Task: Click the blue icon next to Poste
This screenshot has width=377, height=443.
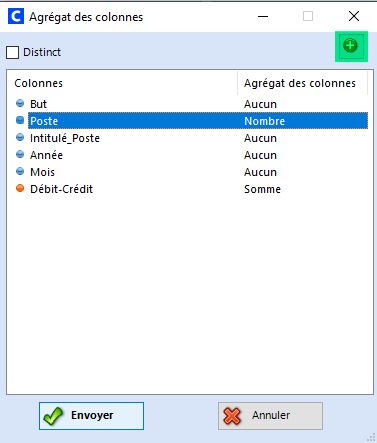Action: tap(20, 120)
